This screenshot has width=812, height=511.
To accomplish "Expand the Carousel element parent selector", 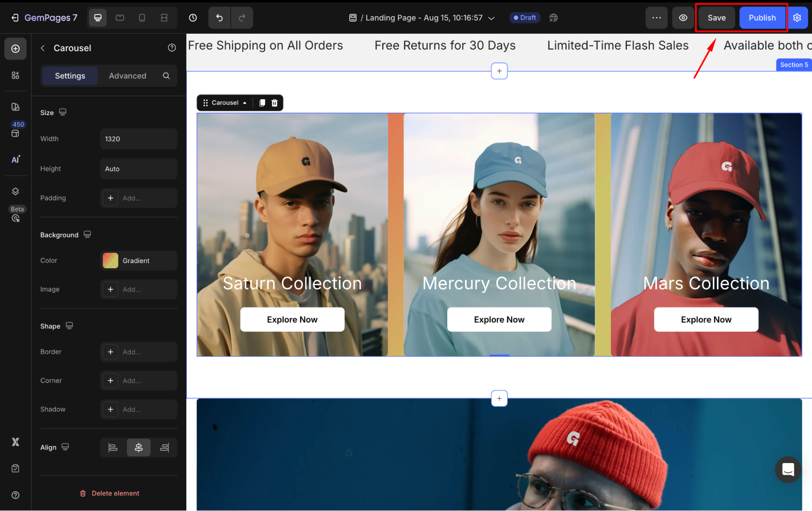I will pyautogui.click(x=245, y=103).
